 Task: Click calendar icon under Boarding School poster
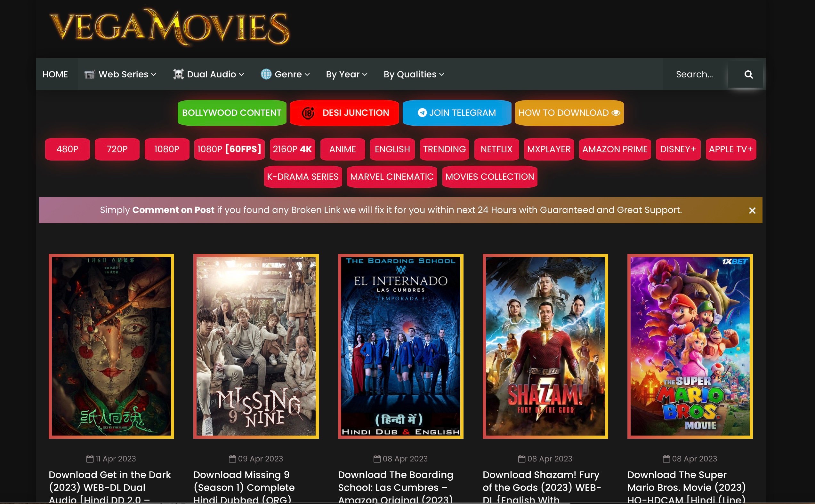pos(377,459)
